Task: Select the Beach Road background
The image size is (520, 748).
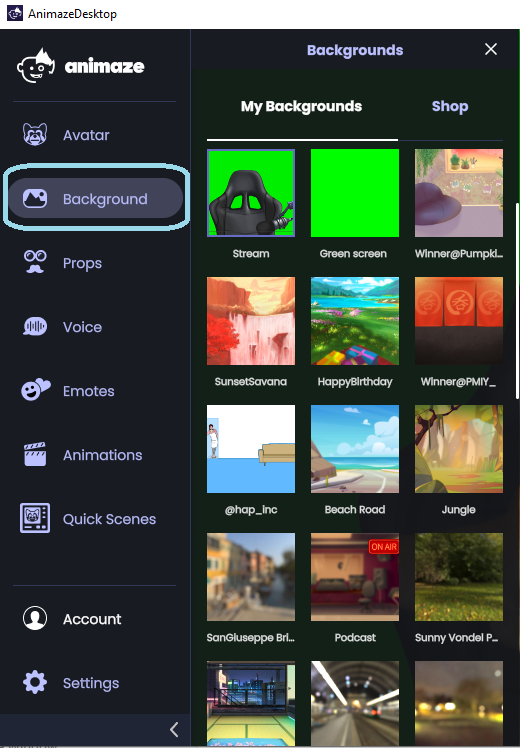Action: [354, 449]
